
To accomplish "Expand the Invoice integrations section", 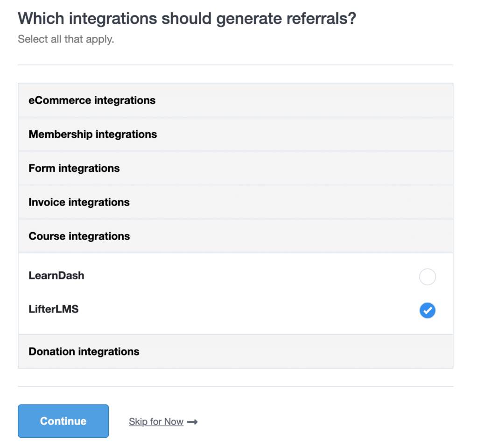I will click(235, 202).
